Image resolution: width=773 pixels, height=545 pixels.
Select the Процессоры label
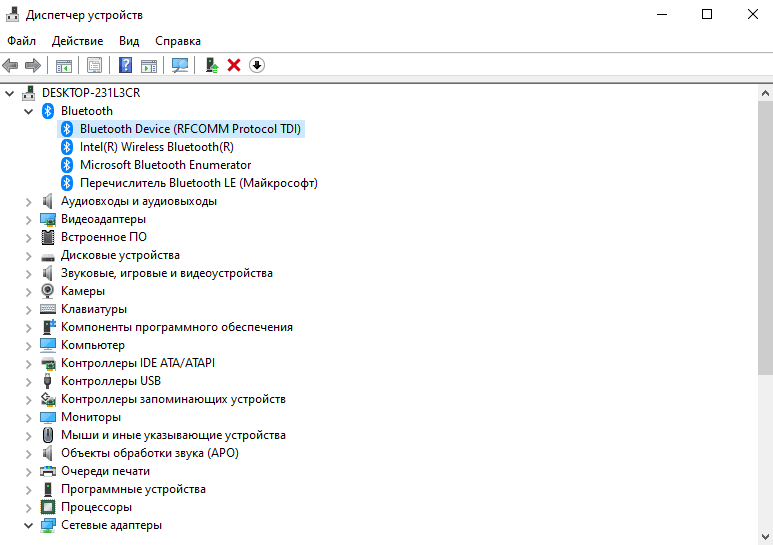[96, 507]
